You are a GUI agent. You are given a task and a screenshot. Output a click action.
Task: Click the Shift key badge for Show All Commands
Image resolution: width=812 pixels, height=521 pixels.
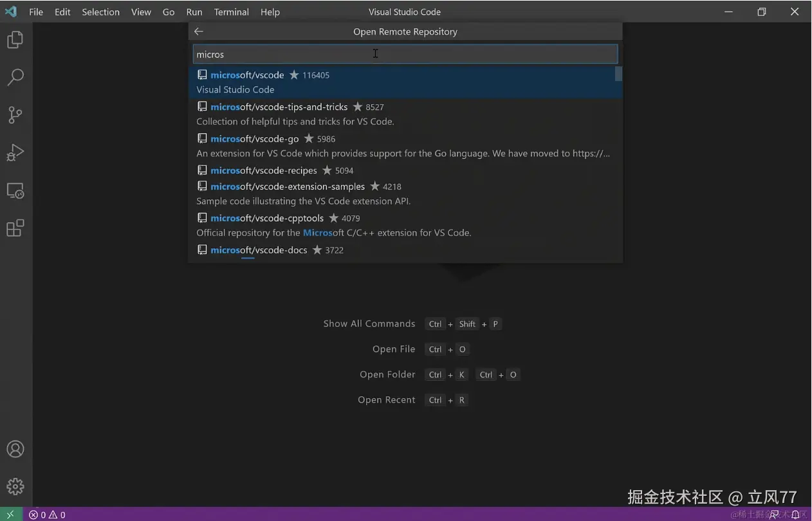click(x=467, y=324)
